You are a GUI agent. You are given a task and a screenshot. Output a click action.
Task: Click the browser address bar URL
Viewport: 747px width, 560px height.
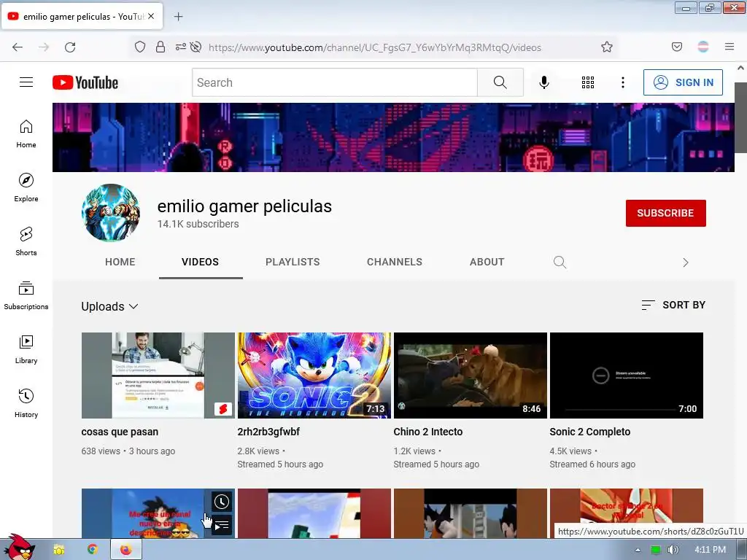(x=374, y=47)
